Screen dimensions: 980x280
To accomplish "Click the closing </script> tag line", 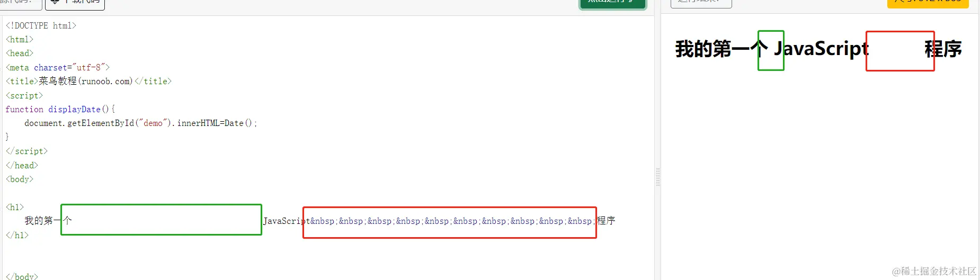I will 26,151.
